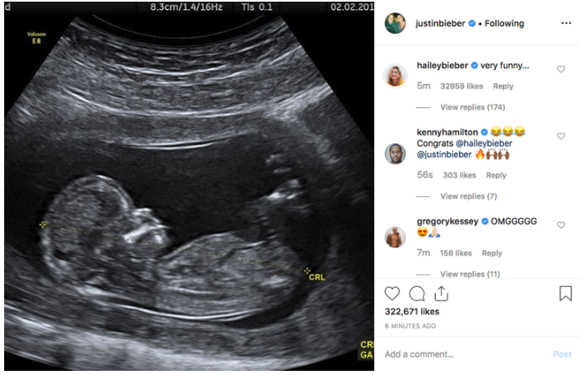Click the Following status button
Screen dimensions: 588x375
(504, 23)
